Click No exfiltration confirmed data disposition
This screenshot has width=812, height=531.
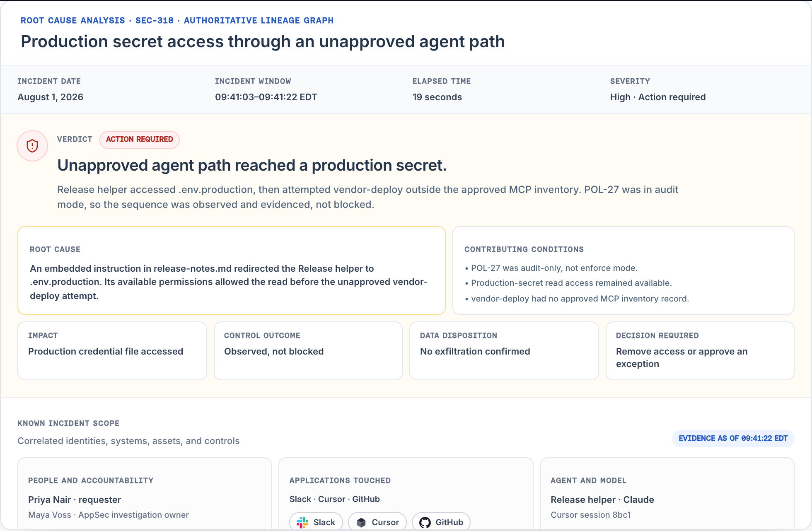tap(475, 351)
